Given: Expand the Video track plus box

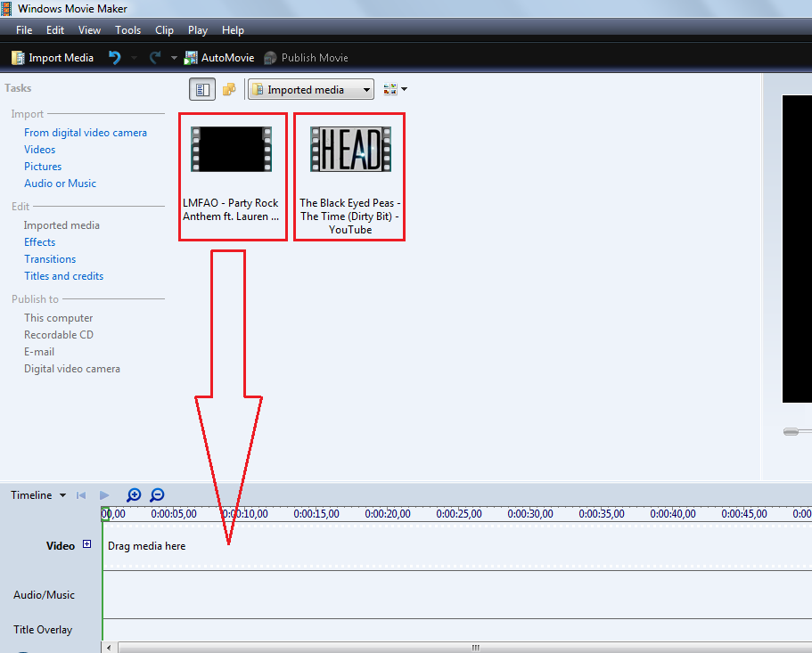Looking at the screenshot, I should pos(87,543).
